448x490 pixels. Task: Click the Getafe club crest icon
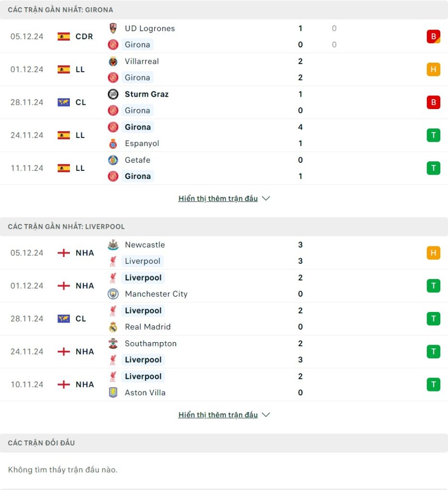click(x=113, y=160)
